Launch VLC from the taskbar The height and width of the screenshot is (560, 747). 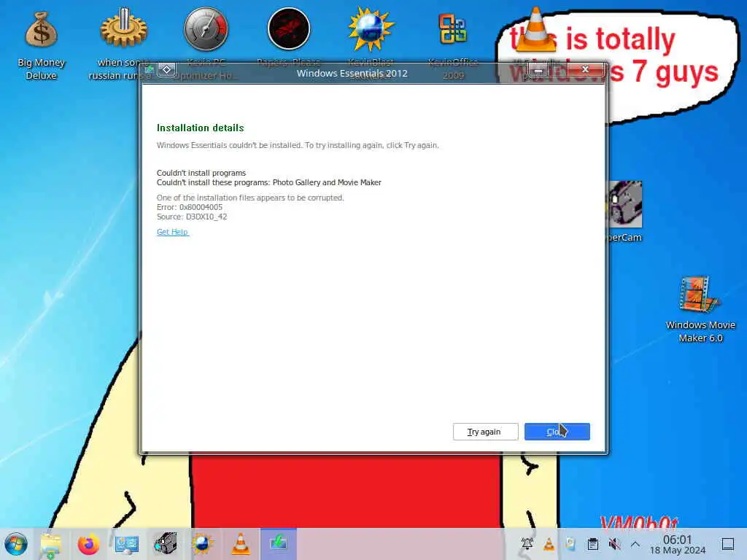tap(241, 543)
